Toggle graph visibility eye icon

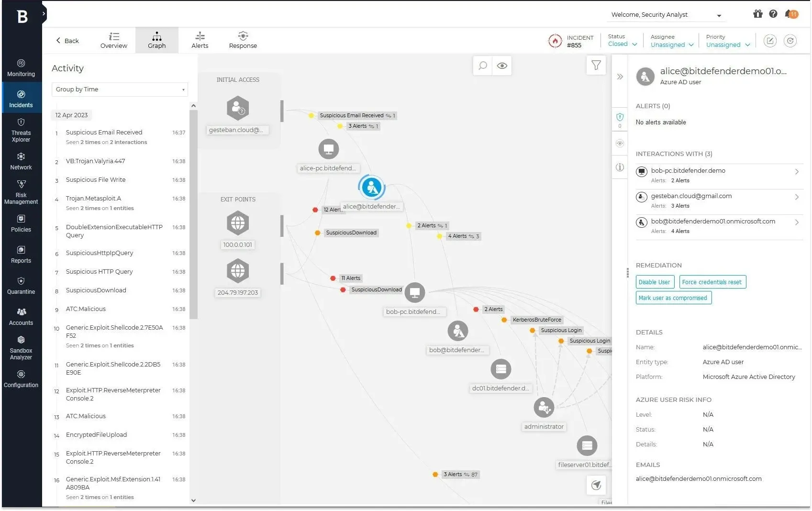(x=502, y=66)
